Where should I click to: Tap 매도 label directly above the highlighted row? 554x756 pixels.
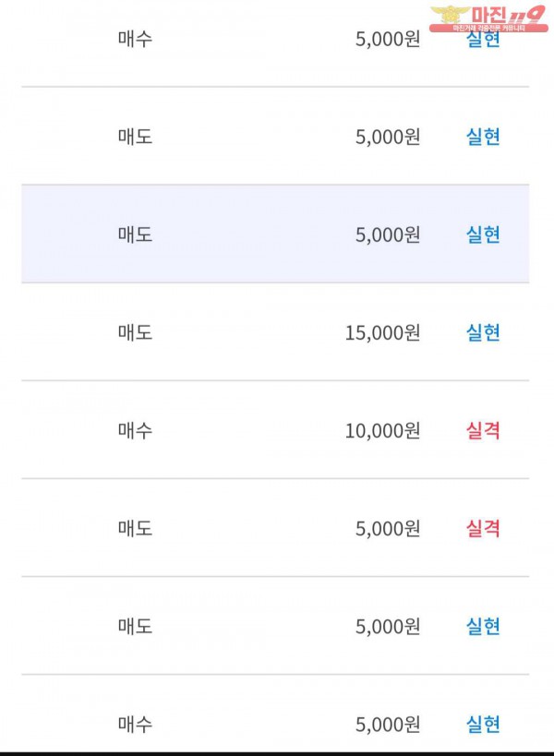[135, 137]
